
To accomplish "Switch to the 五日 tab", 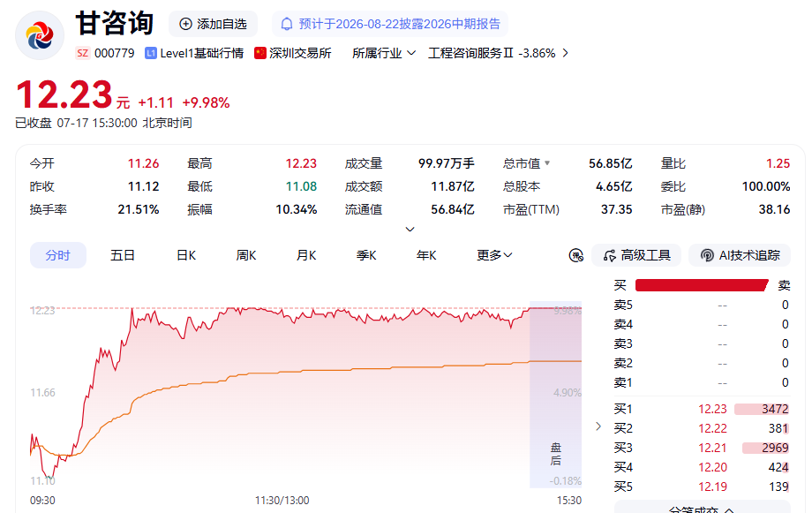I will click(123, 255).
